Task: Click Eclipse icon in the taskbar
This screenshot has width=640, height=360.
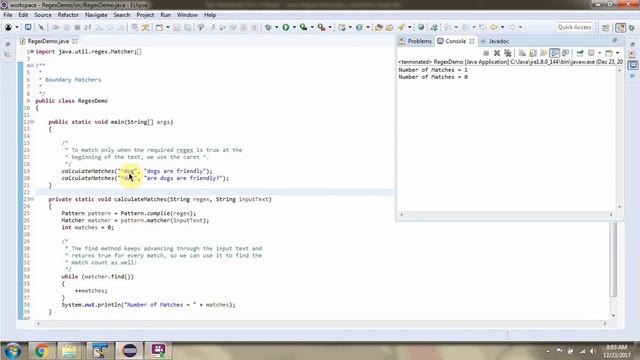Action: pyautogui.click(x=129, y=351)
